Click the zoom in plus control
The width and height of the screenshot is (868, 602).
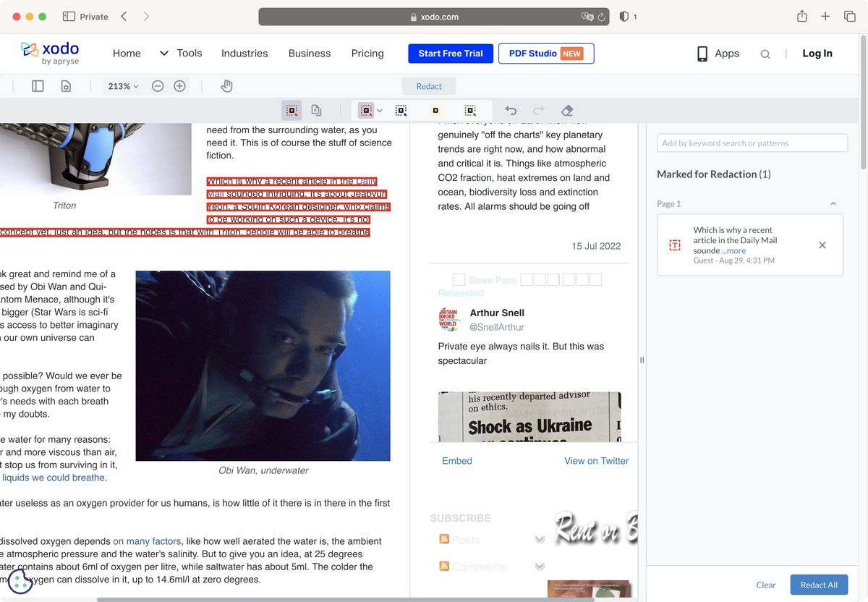179,85
